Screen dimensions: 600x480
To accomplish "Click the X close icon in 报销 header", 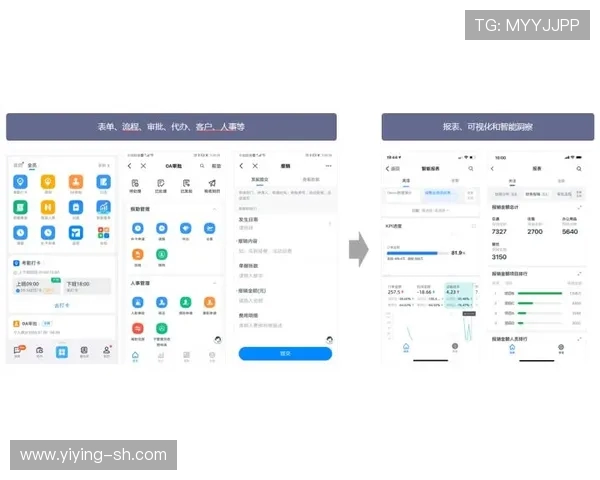I will point(255,166).
